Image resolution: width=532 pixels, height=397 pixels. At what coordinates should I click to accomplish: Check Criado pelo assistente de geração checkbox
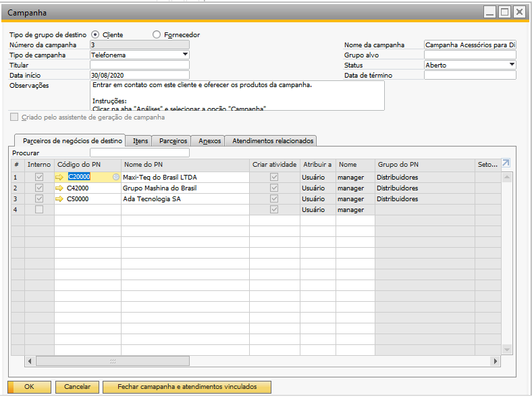coord(14,117)
